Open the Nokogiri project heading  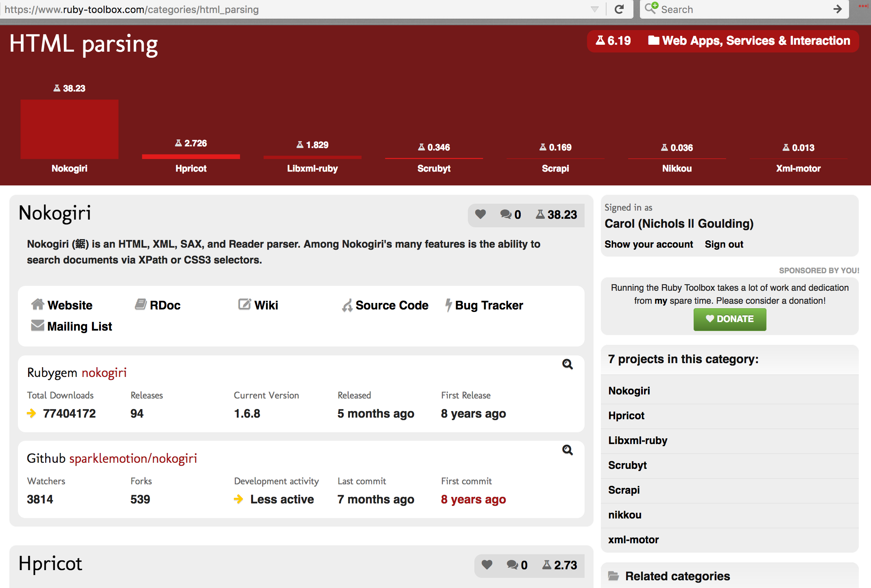pyautogui.click(x=55, y=213)
